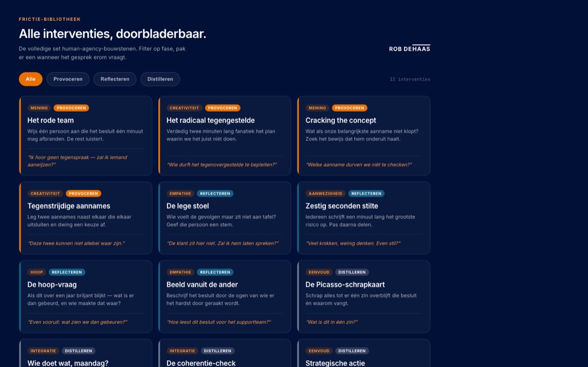Click the FRICTIE-BIBLIOTHEEK header label

click(50, 19)
